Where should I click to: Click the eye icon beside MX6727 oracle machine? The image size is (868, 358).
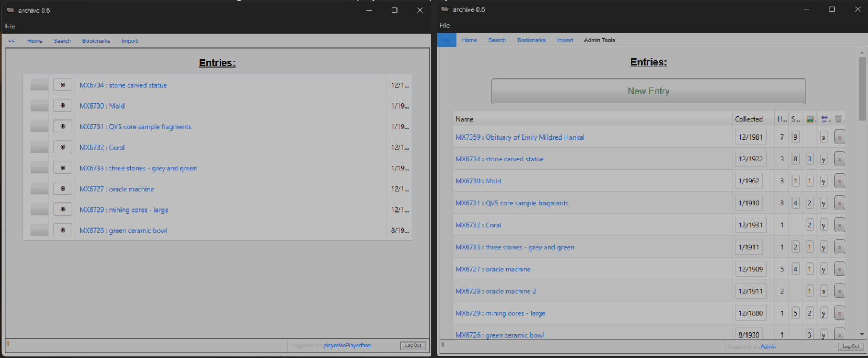click(62, 188)
